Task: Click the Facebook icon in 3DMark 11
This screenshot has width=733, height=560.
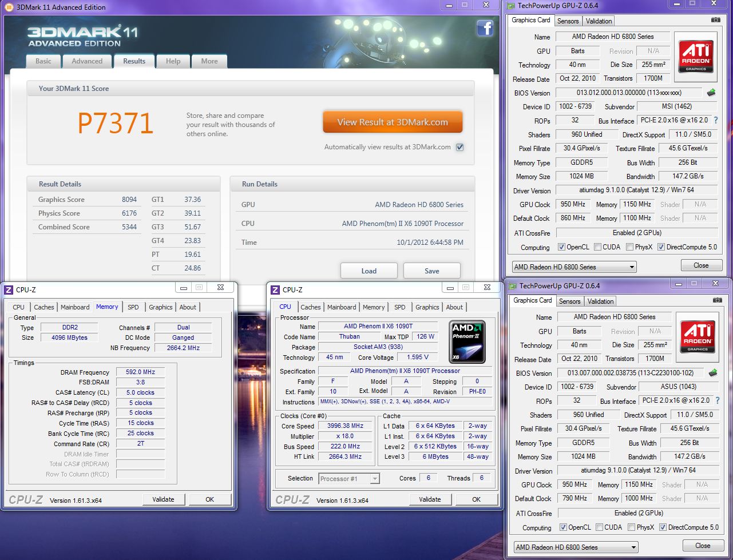Action: [485, 28]
